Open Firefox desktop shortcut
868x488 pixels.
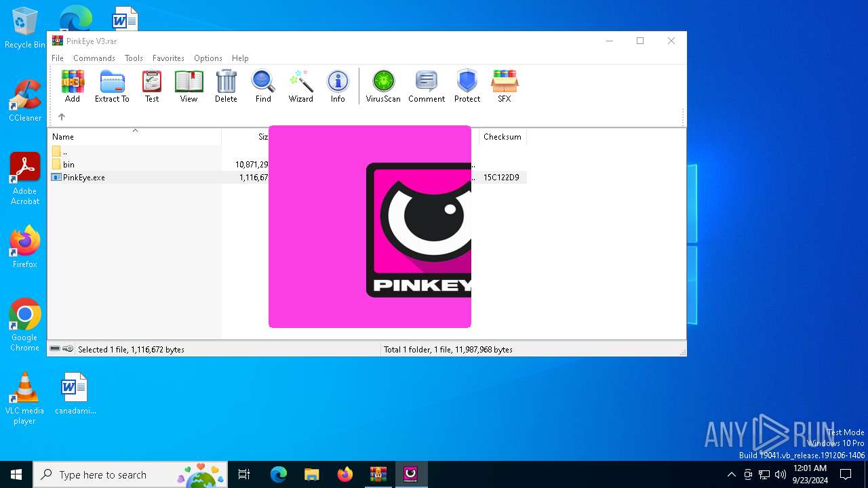click(24, 247)
